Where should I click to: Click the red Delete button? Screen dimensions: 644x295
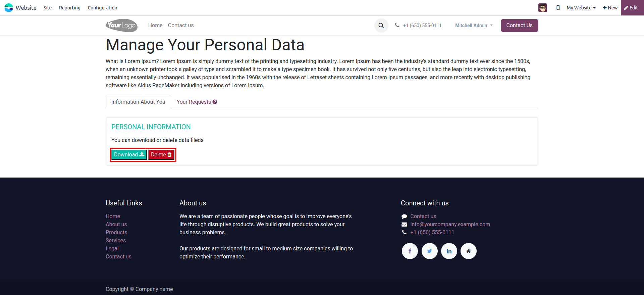point(161,155)
